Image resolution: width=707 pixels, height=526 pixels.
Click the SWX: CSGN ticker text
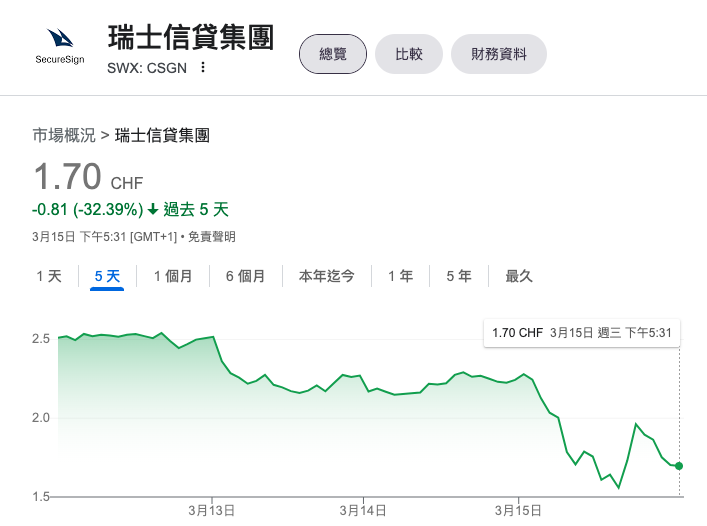(147, 68)
